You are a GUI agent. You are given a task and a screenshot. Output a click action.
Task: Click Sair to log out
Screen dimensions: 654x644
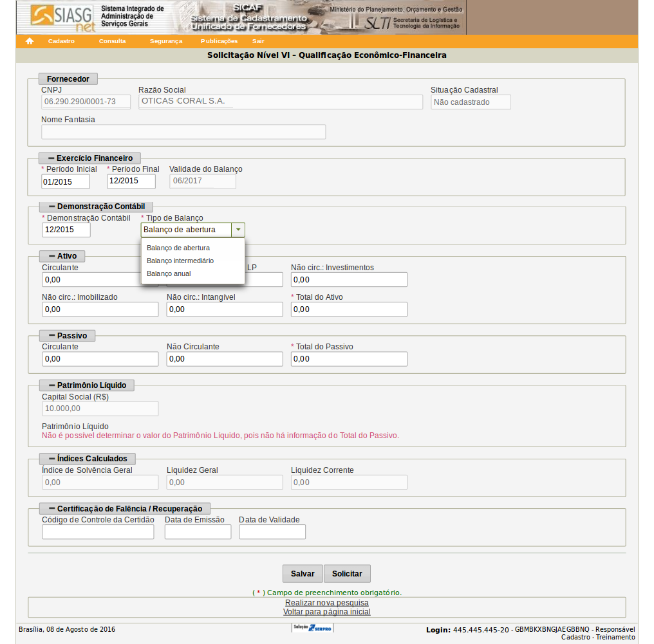coord(258,41)
